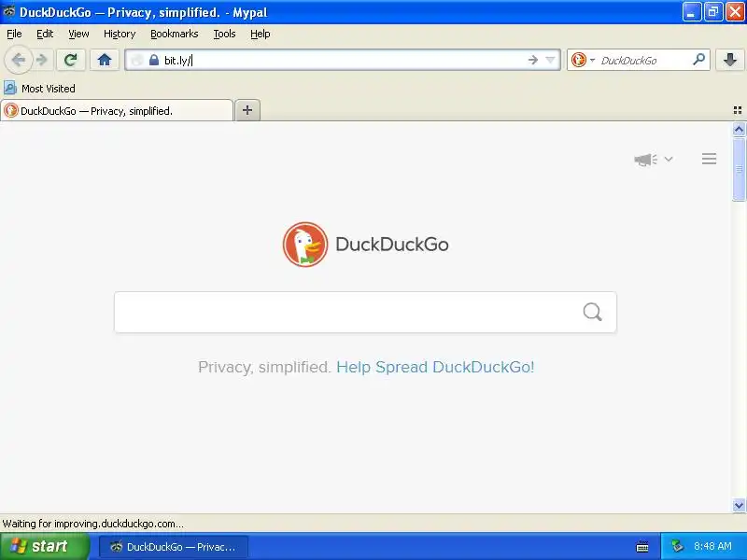
Task: Click the address bar showing bit.ly/
Action: tap(342, 60)
